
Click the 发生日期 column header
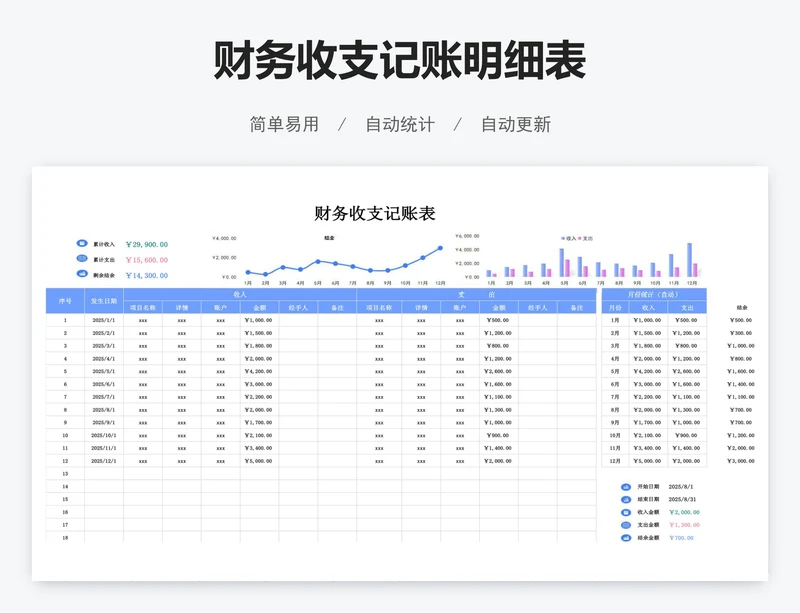tap(104, 301)
